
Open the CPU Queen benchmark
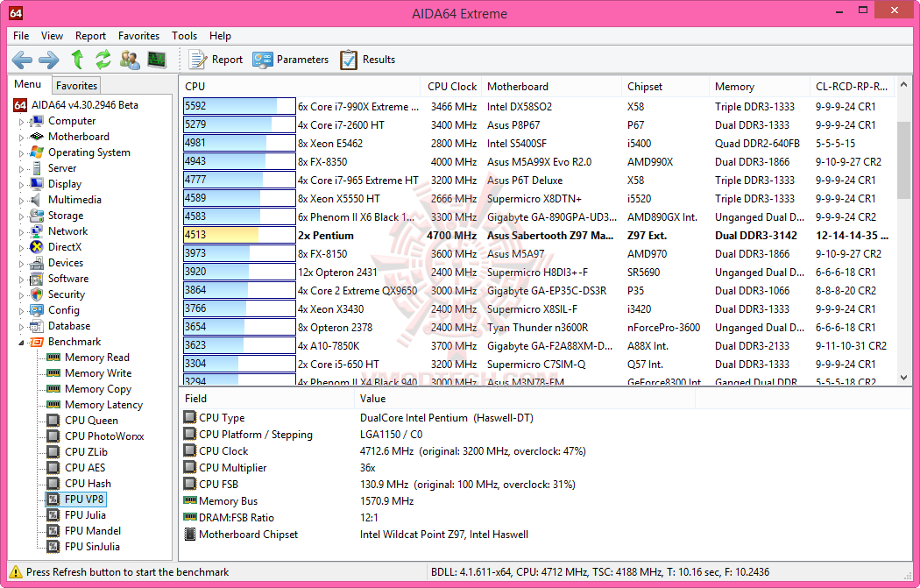pyautogui.click(x=91, y=421)
